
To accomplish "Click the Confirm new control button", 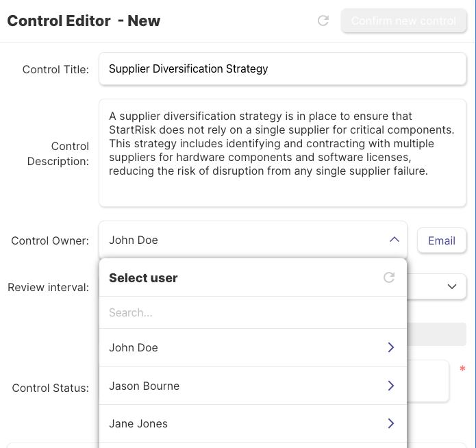I will coord(404,21).
